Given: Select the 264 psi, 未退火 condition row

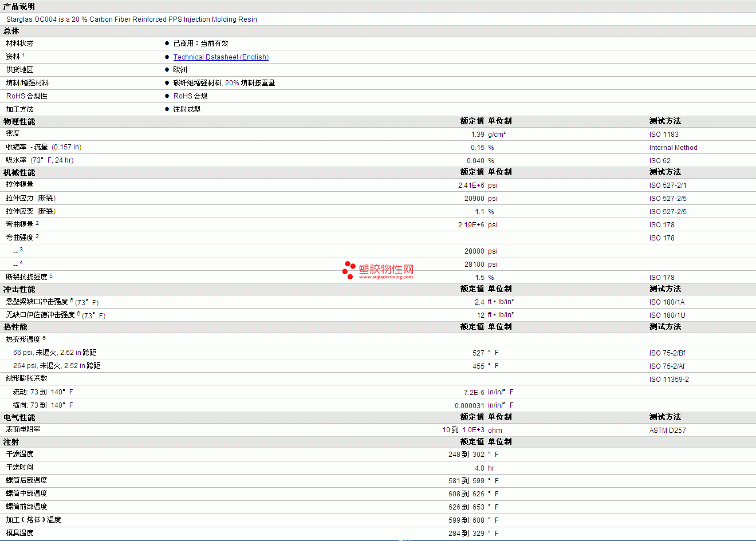Looking at the screenshot, I should tap(57, 366).
